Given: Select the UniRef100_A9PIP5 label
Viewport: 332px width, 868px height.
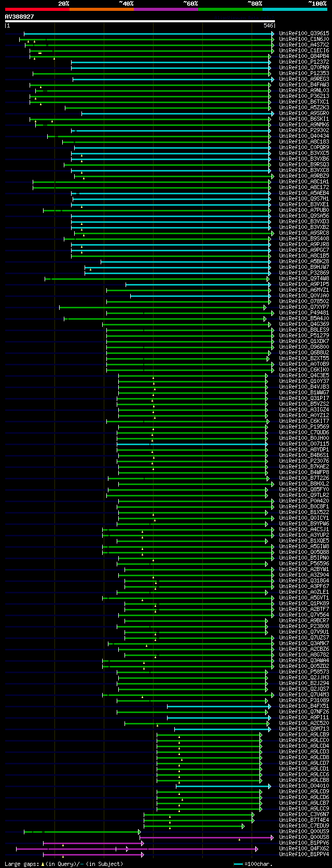Looking at the screenshot, I should click(x=304, y=284).
